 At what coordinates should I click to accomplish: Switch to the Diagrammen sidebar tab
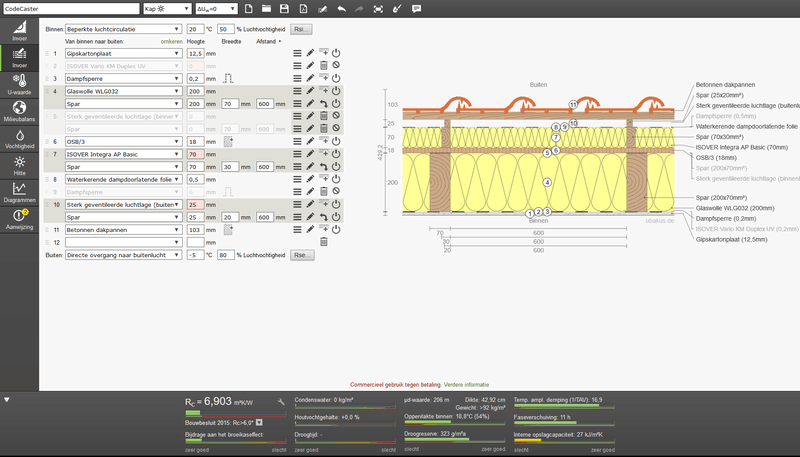(19, 192)
